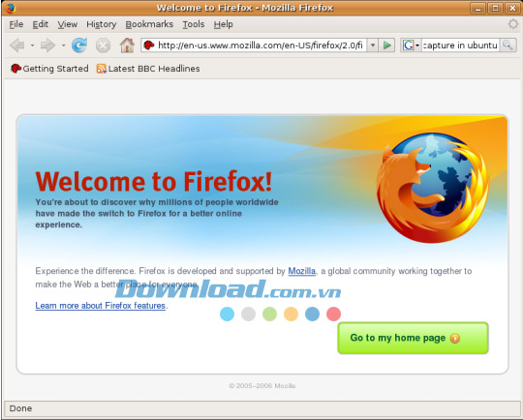Open the File menu
The height and width of the screenshot is (420, 523).
coord(16,24)
